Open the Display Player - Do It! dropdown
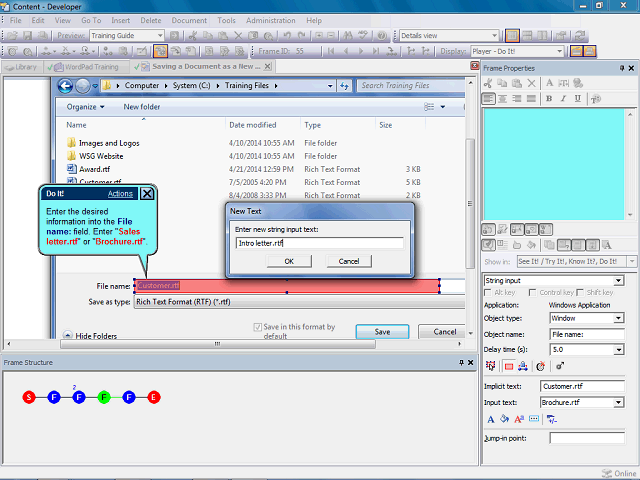The image size is (640, 480). (x=560, y=51)
